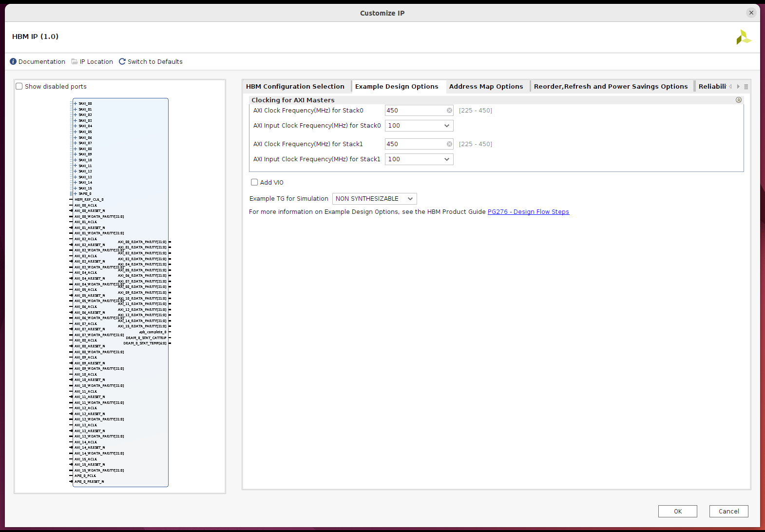The width and height of the screenshot is (765, 532).
Task: Collapse the Clocking for AXI Masters section
Action: 738,100
